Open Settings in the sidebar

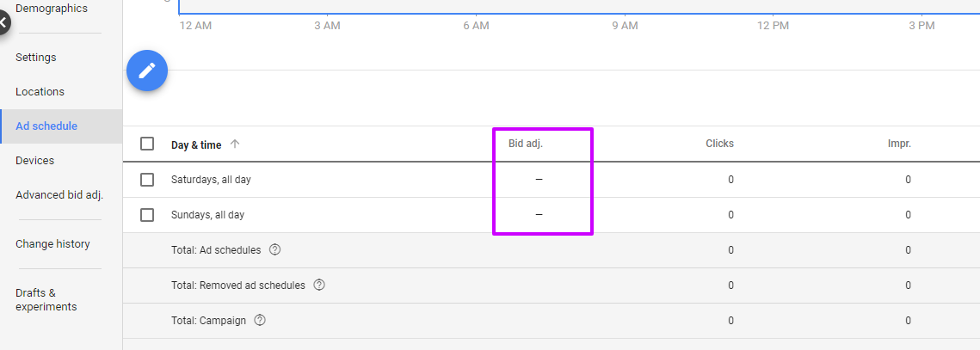point(35,58)
